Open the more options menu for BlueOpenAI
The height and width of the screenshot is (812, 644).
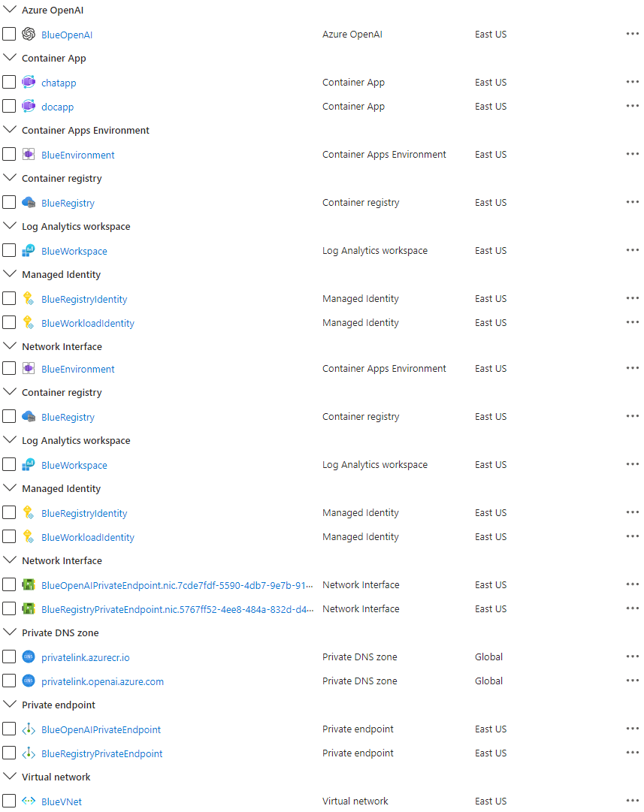tap(632, 34)
